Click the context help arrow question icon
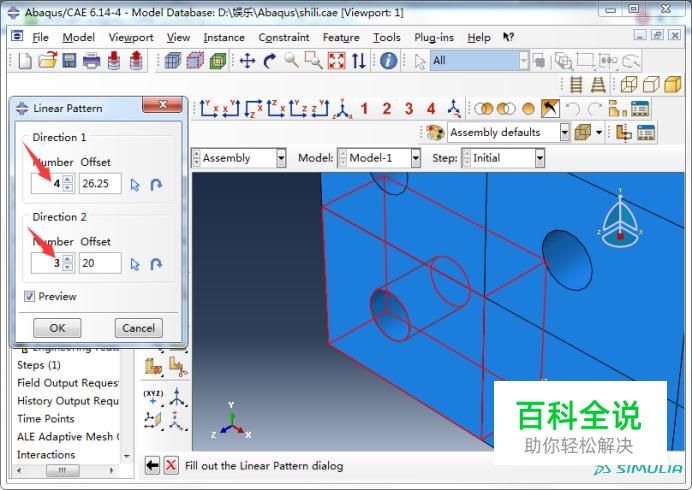692x490 pixels. tap(508, 38)
